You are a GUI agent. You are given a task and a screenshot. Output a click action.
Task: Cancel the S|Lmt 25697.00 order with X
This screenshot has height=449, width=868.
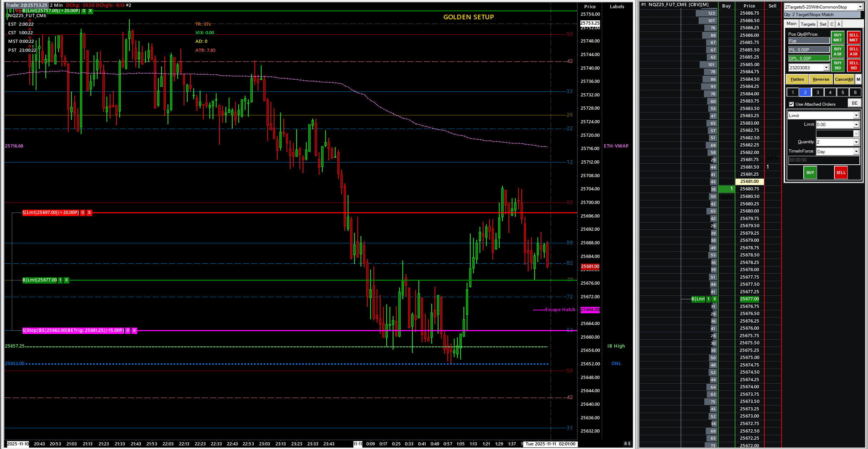click(89, 213)
